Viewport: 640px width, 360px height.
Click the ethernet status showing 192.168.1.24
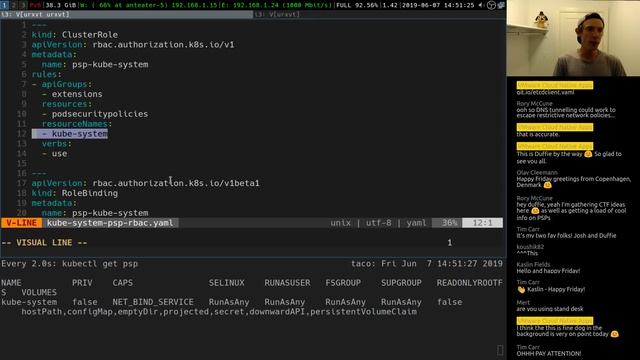tap(276, 5)
